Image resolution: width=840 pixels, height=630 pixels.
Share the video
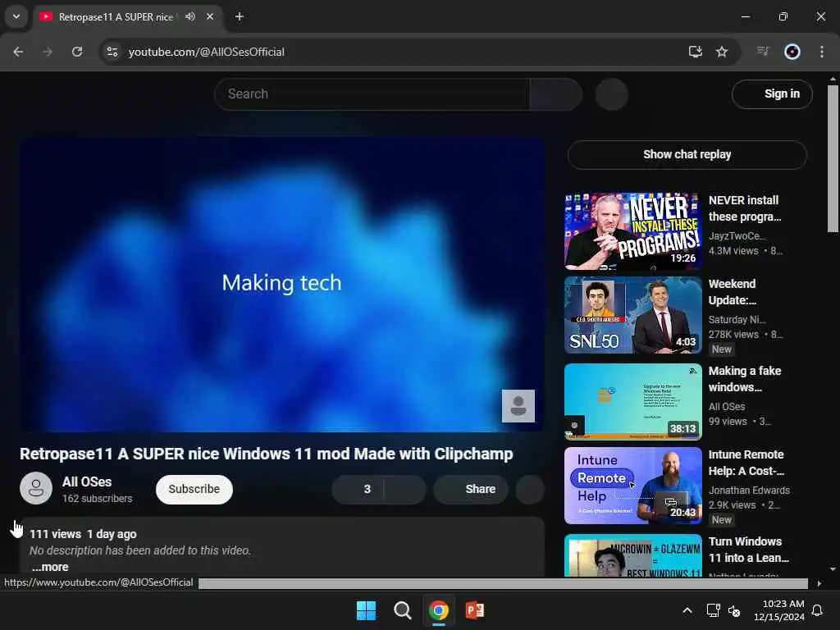pos(471,489)
